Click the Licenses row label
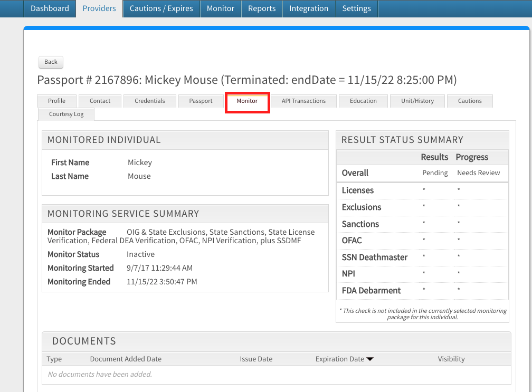532x392 pixels. tap(358, 190)
